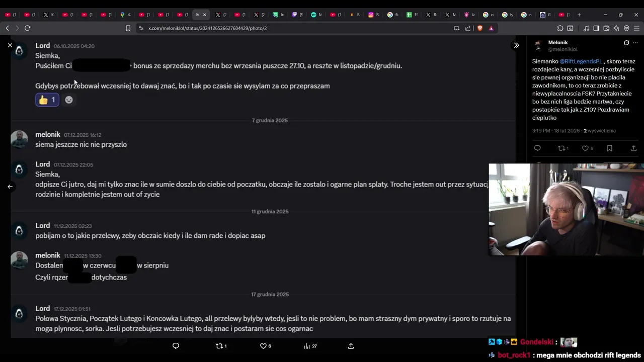This screenshot has width=644, height=362.
Task: Click the thumbs-up reaction with count 1
Action: [x=47, y=100]
